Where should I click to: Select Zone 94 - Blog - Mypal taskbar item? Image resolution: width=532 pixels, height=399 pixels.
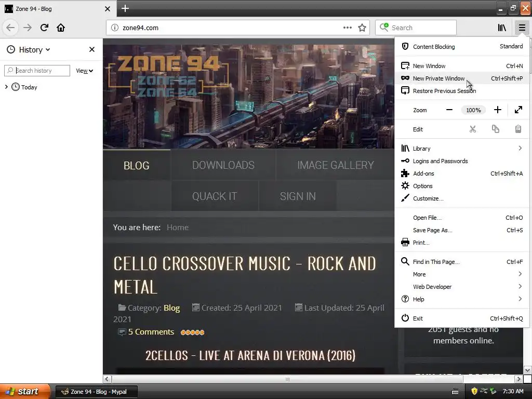pos(96,392)
